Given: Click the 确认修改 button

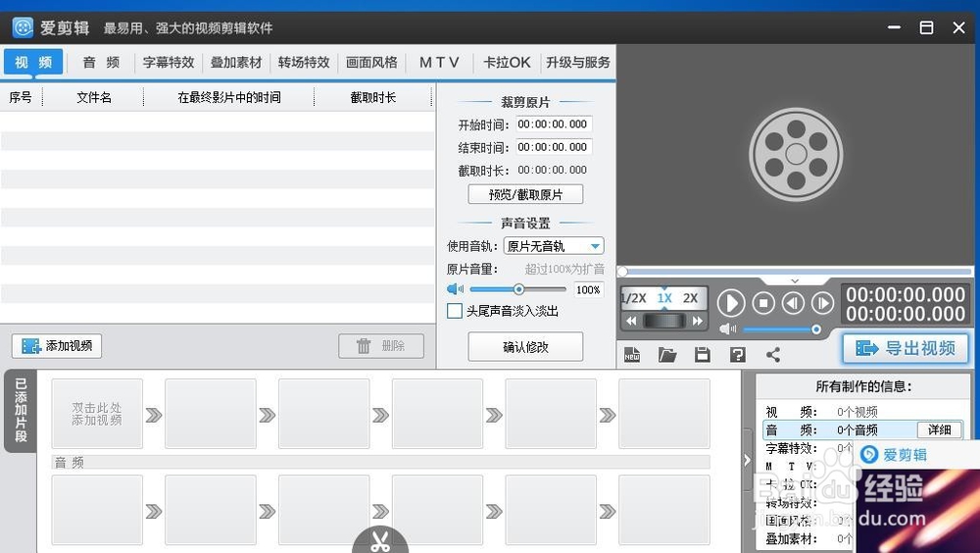Looking at the screenshot, I should pos(525,346).
